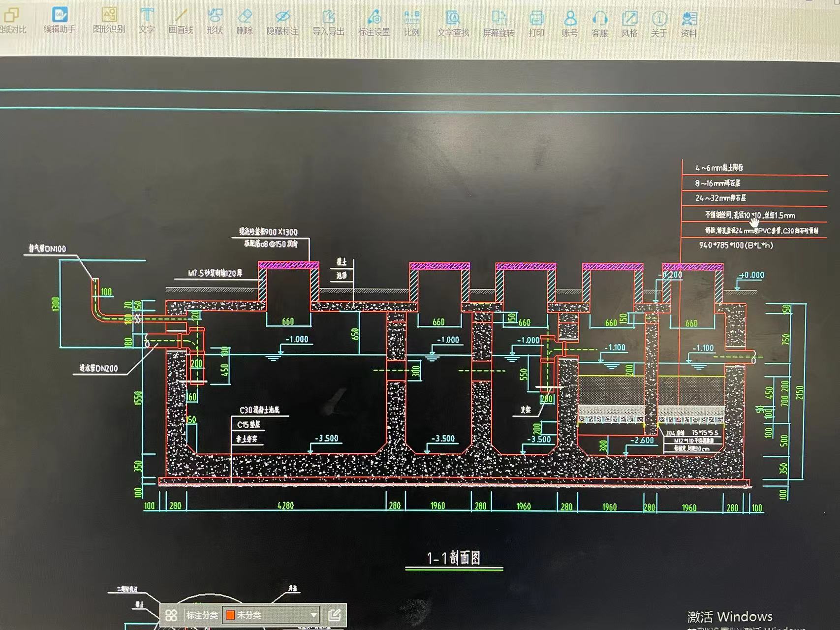Image resolution: width=840 pixels, height=630 pixels.
Task: Click the 940*785*100(B*L*h) note
Action: tap(736, 245)
